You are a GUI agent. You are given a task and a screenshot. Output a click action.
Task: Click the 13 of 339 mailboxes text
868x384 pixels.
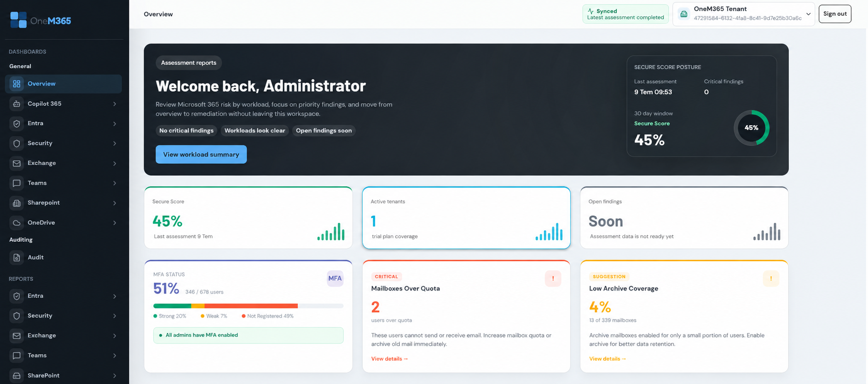(x=613, y=320)
